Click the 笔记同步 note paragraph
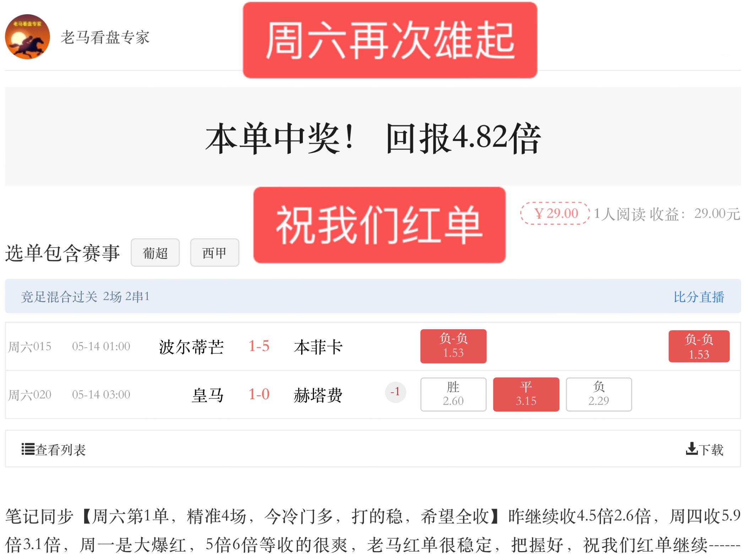750x560 pixels. 373,530
